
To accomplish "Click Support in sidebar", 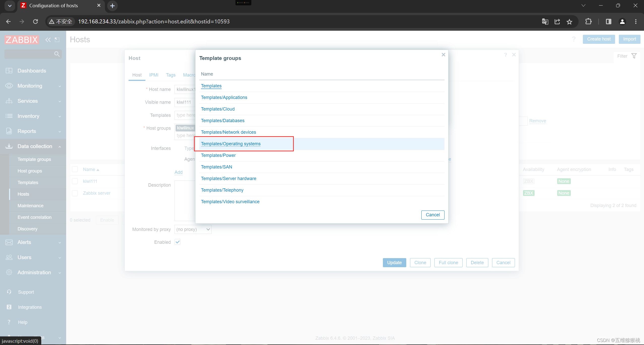I will (x=26, y=292).
